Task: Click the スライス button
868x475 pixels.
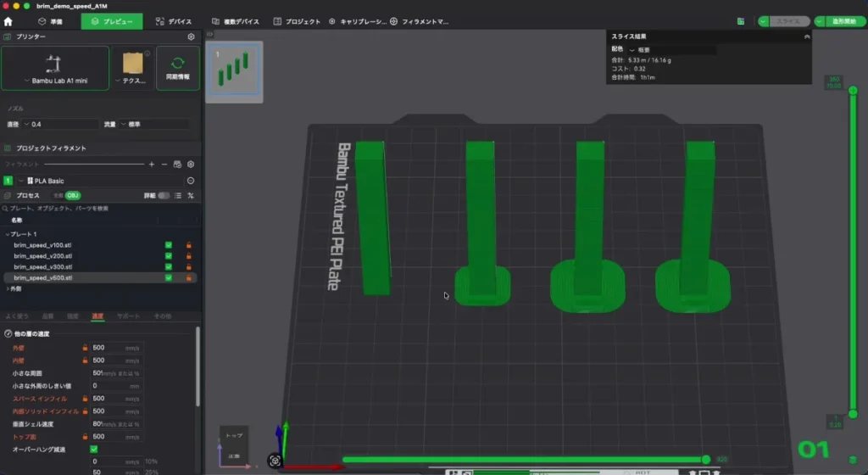Action: pyautogui.click(x=788, y=21)
